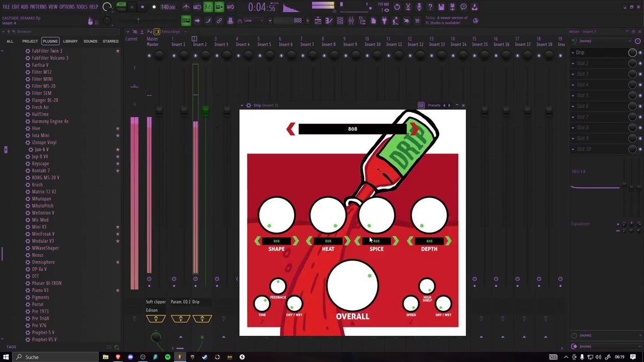Select Harmony Engine 4x plugin
The image size is (644, 362).
[50, 121]
